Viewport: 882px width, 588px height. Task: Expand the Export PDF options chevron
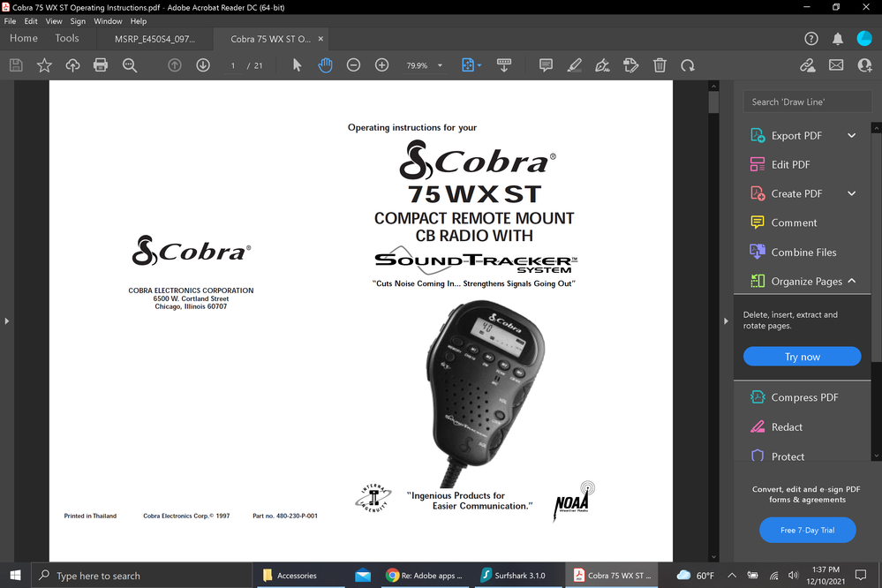(852, 136)
